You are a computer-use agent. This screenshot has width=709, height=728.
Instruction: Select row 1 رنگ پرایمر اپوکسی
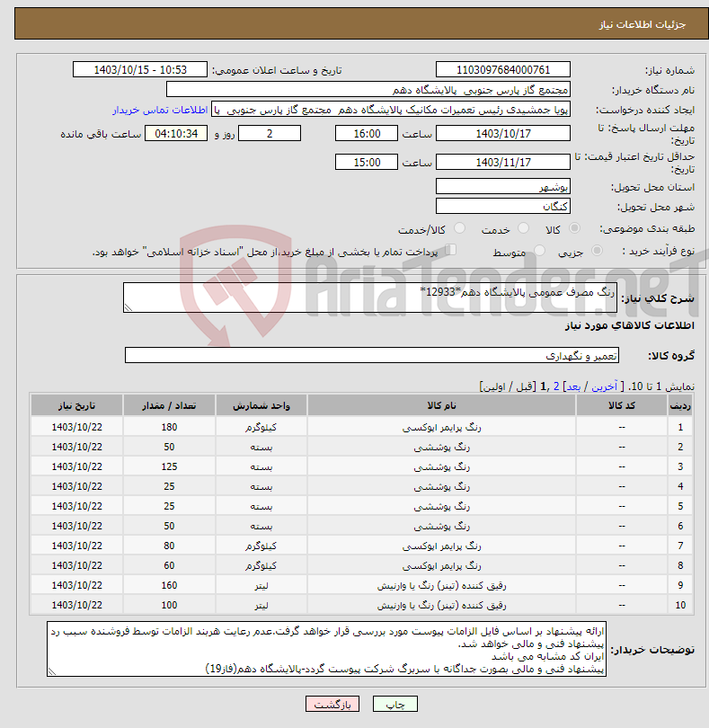coord(441,427)
